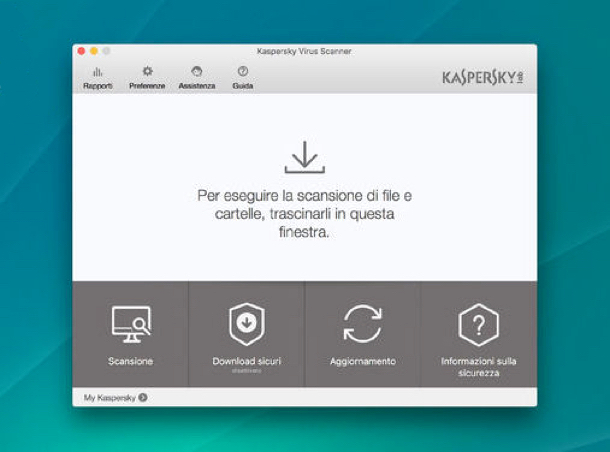Click the My Kaspersky arrow icon
Viewport: 610px width, 452px height.
coord(143,397)
